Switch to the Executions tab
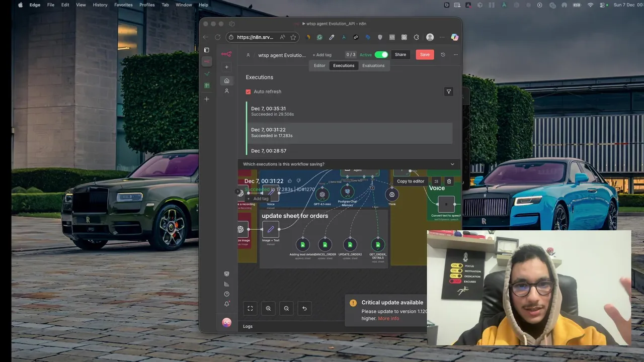Image resolution: width=644 pixels, height=362 pixels. (x=344, y=65)
